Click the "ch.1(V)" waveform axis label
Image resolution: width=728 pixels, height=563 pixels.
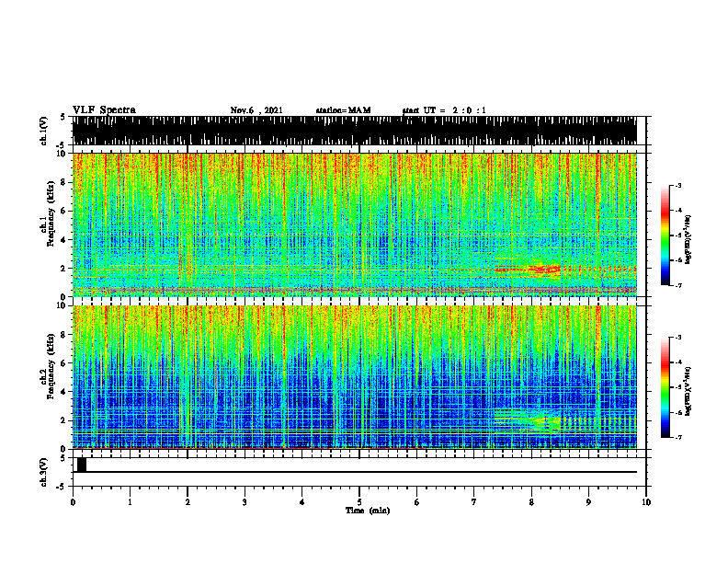[x=44, y=131]
